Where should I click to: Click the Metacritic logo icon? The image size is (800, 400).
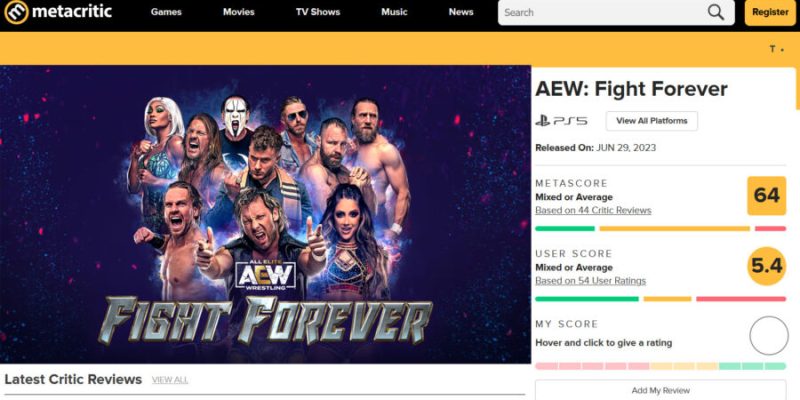click(x=16, y=12)
